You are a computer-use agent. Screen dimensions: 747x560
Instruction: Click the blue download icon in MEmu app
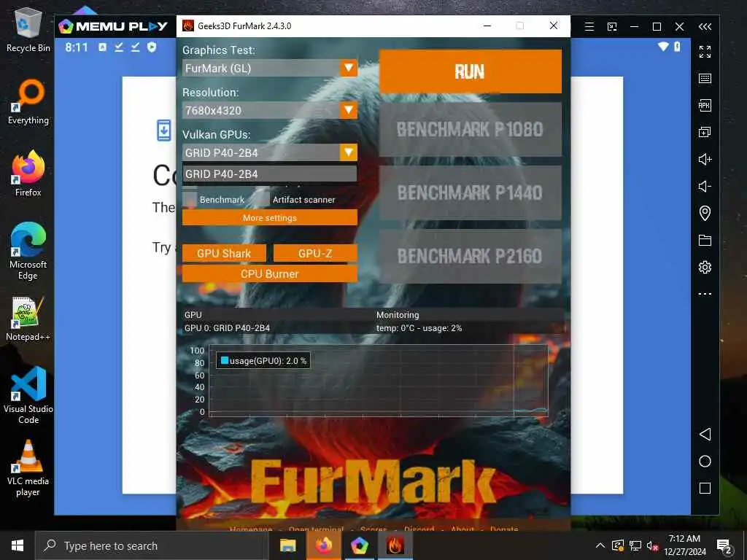164,130
